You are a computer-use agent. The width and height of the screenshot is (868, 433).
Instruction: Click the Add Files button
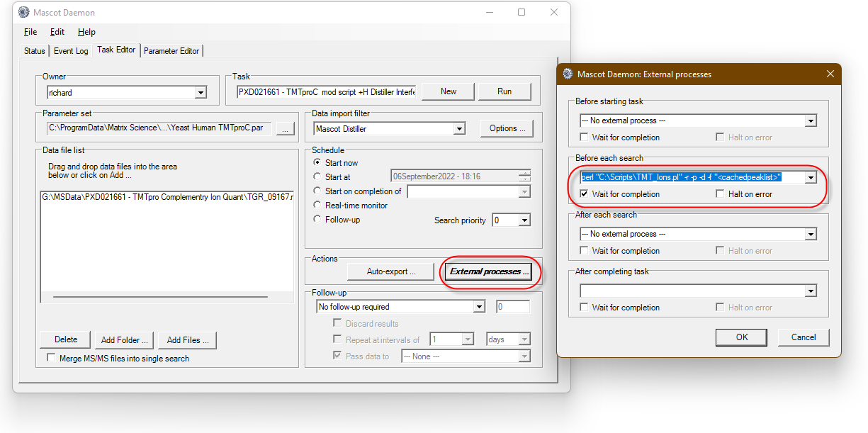(x=187, y=340)
